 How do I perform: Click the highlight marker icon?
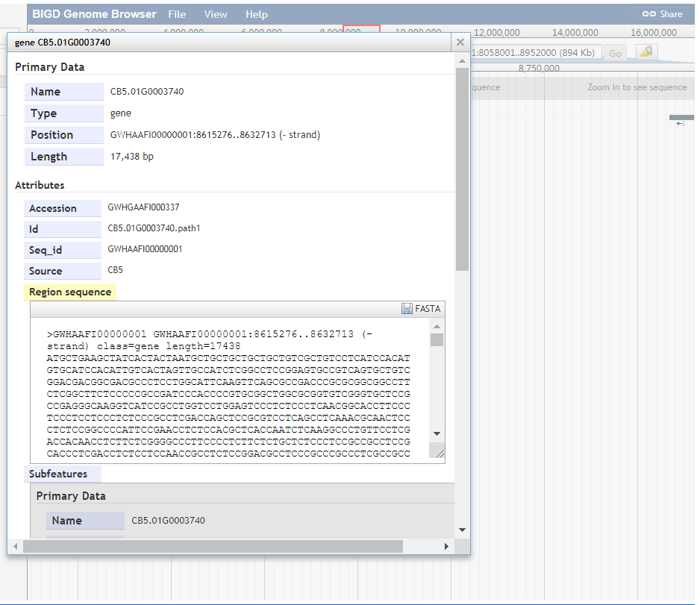646,52
